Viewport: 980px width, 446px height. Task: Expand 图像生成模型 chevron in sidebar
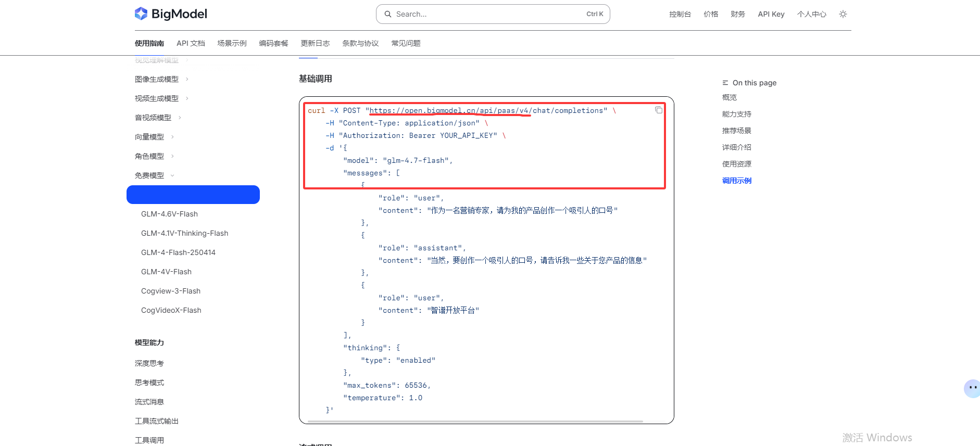click(x=187, y=79)
